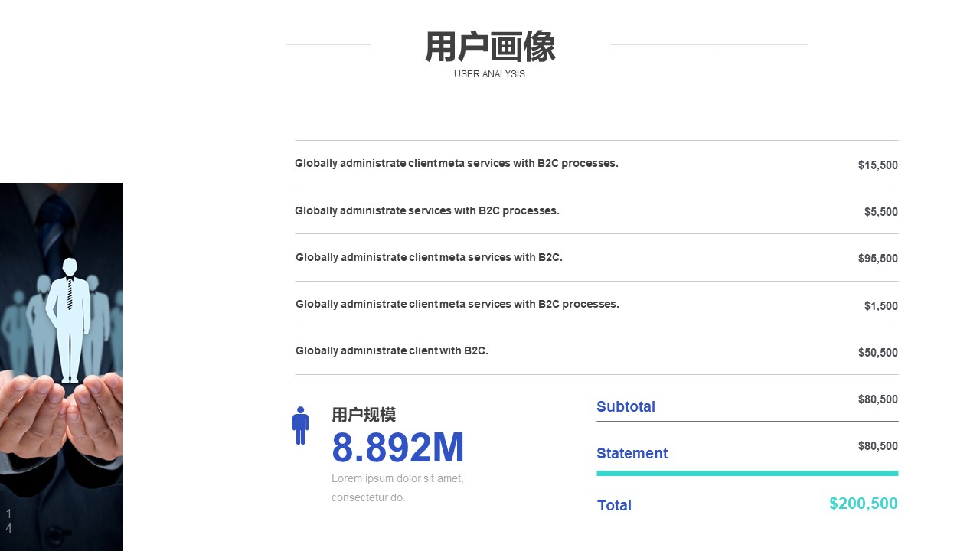Screen dimensions: 980x551
Task: Click the blue person icon beside 用户规模
Action: pyautogui.click(x=300, y=425)
